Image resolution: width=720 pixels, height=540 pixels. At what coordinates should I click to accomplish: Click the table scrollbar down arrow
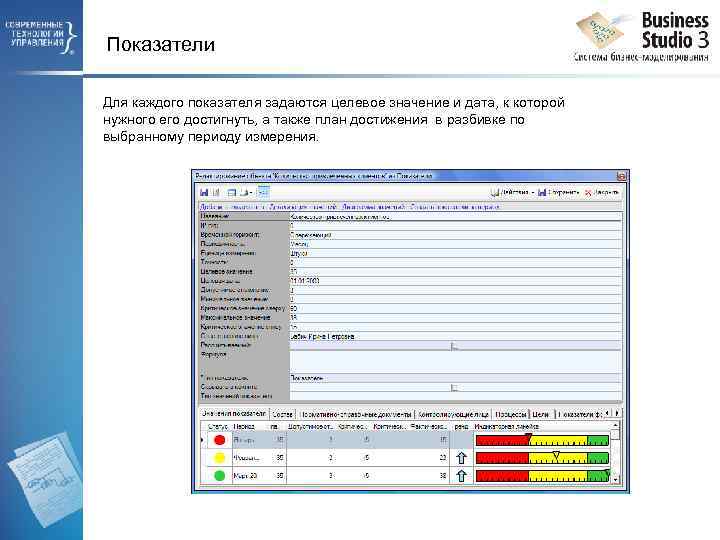click(616, 479)
